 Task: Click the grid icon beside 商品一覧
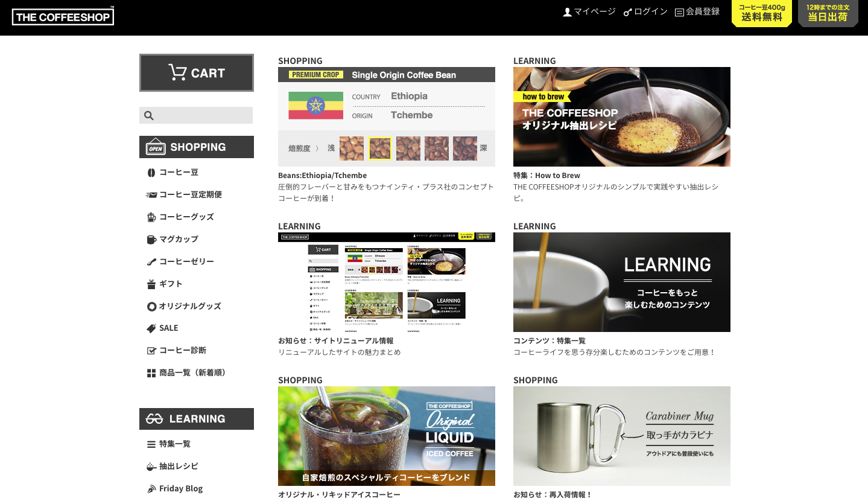click(151, 373)
